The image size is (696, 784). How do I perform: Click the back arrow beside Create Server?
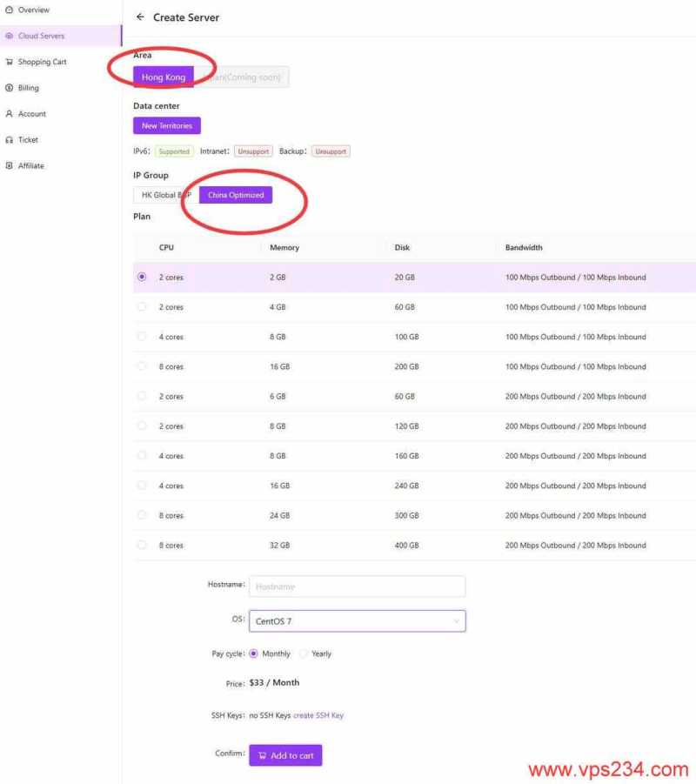click(x=140, y=17)
